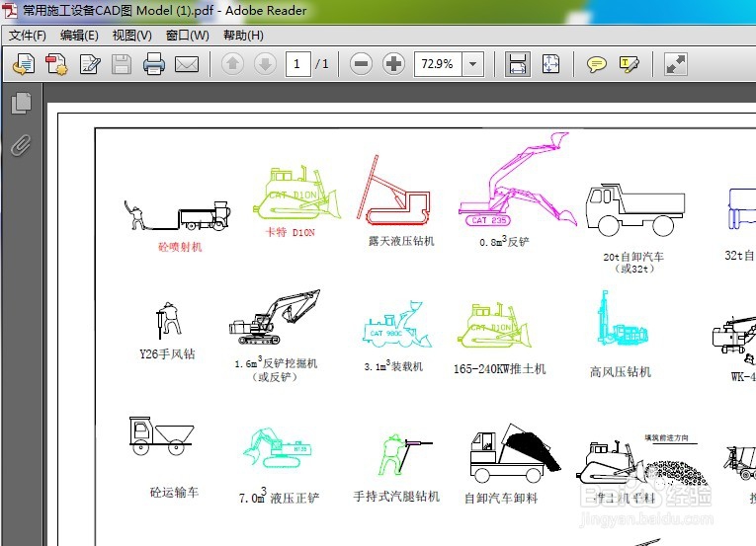Click the 72.9% zoom value field

coord(438,63)
